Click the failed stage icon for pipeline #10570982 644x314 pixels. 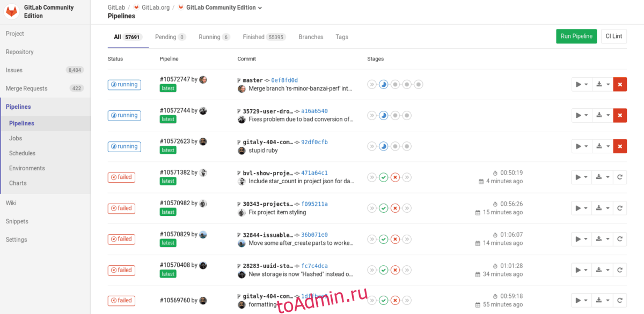[395, 208]
